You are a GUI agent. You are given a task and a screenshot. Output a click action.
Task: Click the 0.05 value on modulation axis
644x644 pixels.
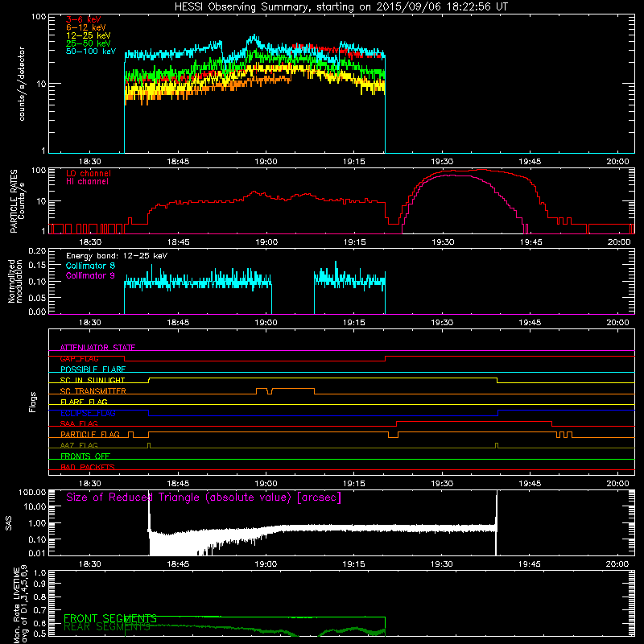(x=37, y=298)
